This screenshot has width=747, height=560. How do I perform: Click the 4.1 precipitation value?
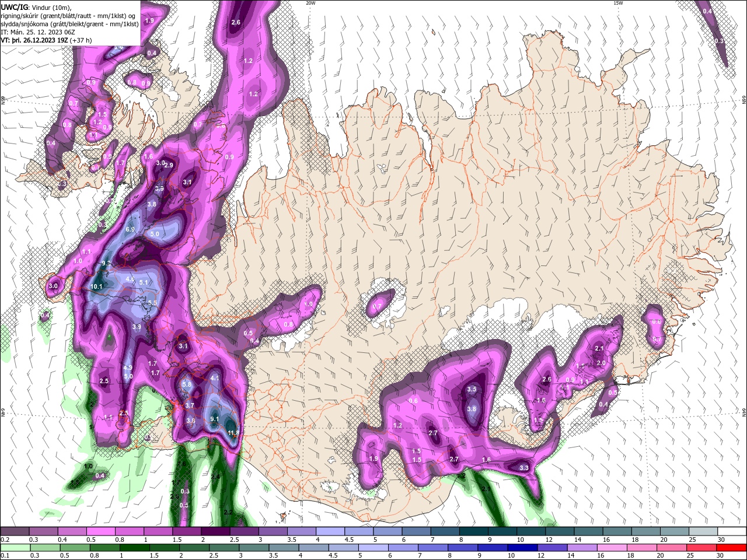pyautogui.click(x=214, y=378)
